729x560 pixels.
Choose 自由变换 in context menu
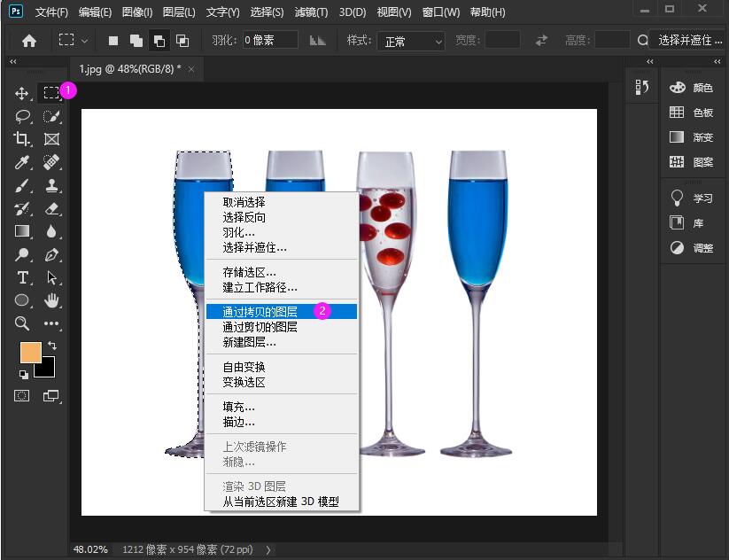coord(282,367)
